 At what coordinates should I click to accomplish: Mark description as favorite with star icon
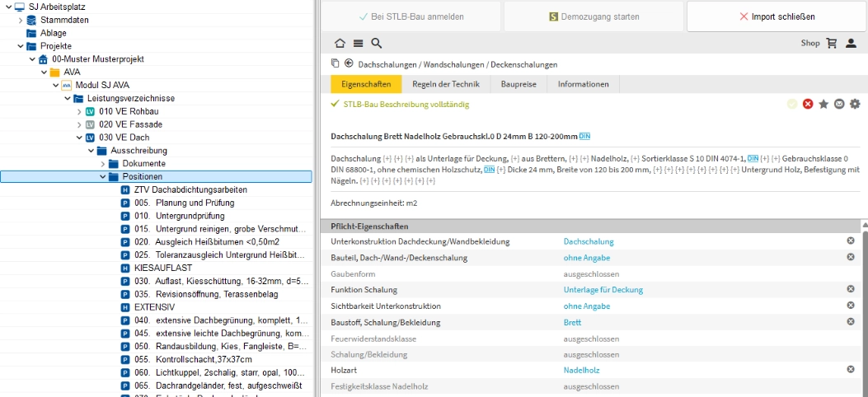823,104
